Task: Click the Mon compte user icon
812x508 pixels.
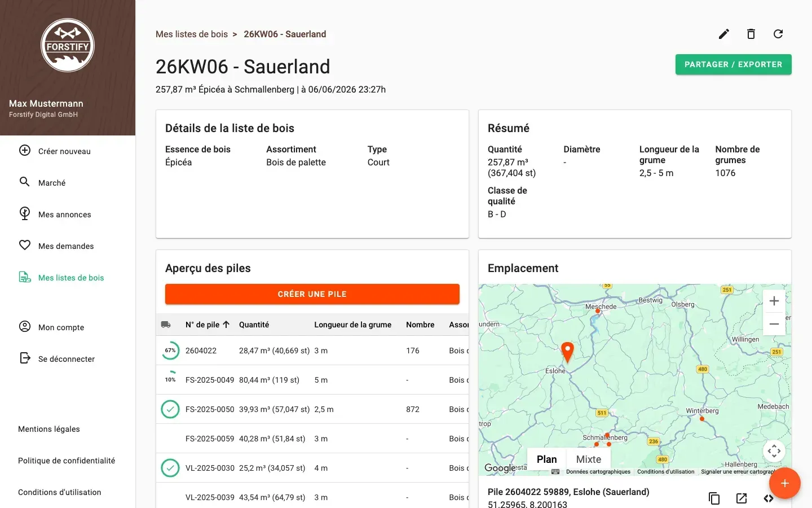Action: 25,326
